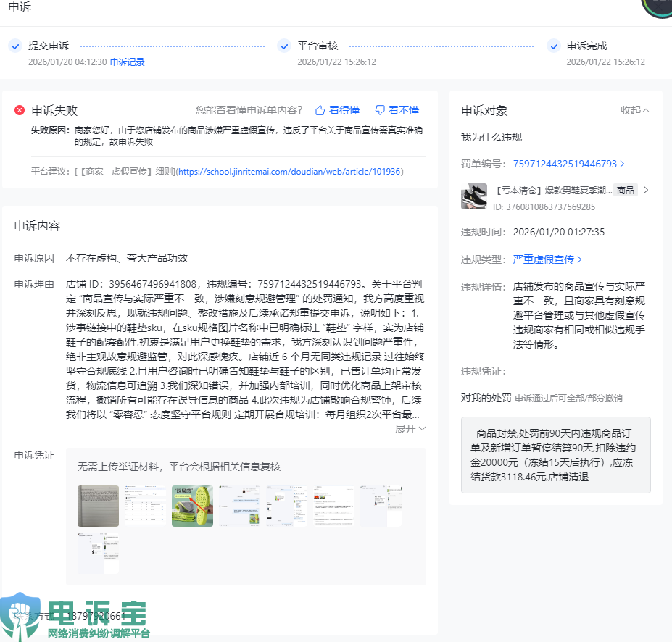Screen dimensions: 672x642
Task: Open the school.jinritemai.com rules article link
Action: 290,172
